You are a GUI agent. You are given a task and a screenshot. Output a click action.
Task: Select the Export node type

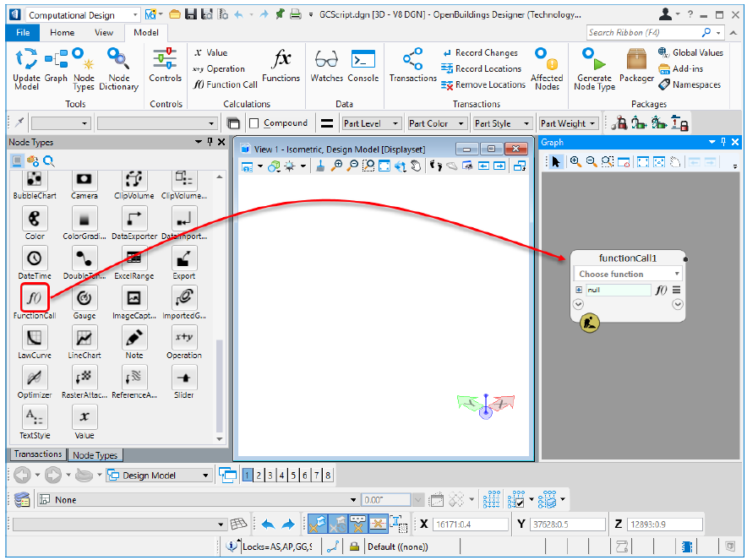pos(184,263)
